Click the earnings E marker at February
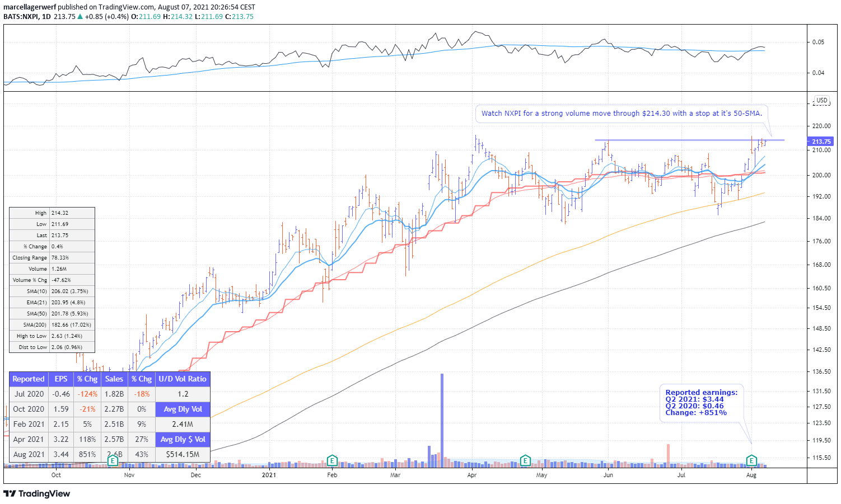This screenshot has height=504, width=841. [332, 461]
